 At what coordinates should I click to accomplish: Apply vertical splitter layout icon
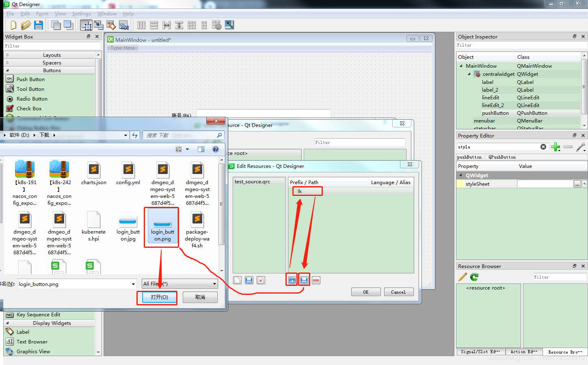(179, 25)
